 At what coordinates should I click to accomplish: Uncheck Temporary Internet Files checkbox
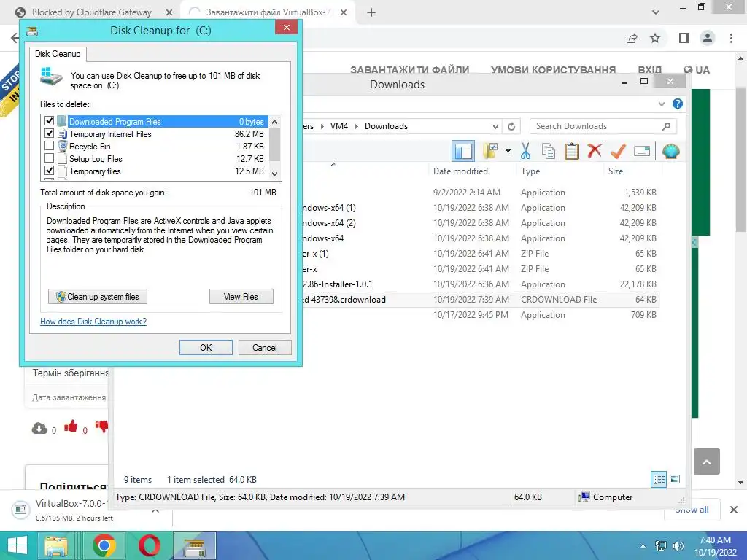(x=49, y=133)
